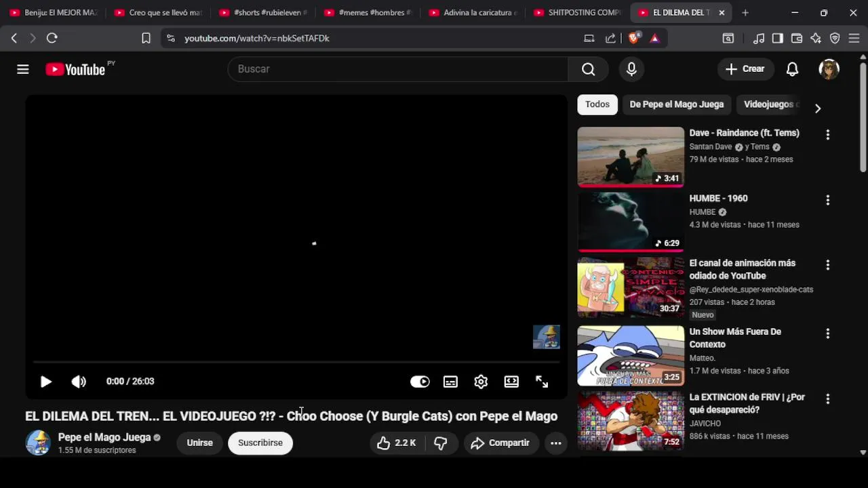
Task: Go back with the browser back arrow
Action: tap(14, 39)
